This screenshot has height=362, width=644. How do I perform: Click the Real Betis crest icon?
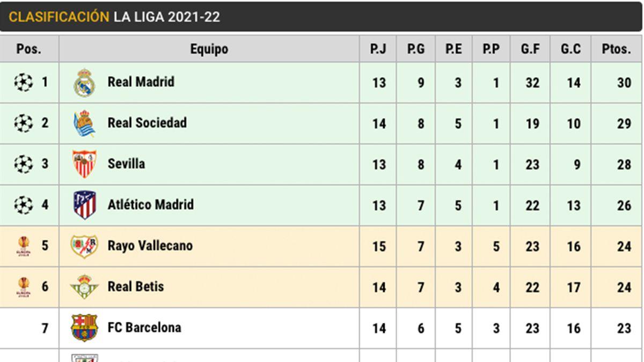pyautogui.click(x=84, y=287)
